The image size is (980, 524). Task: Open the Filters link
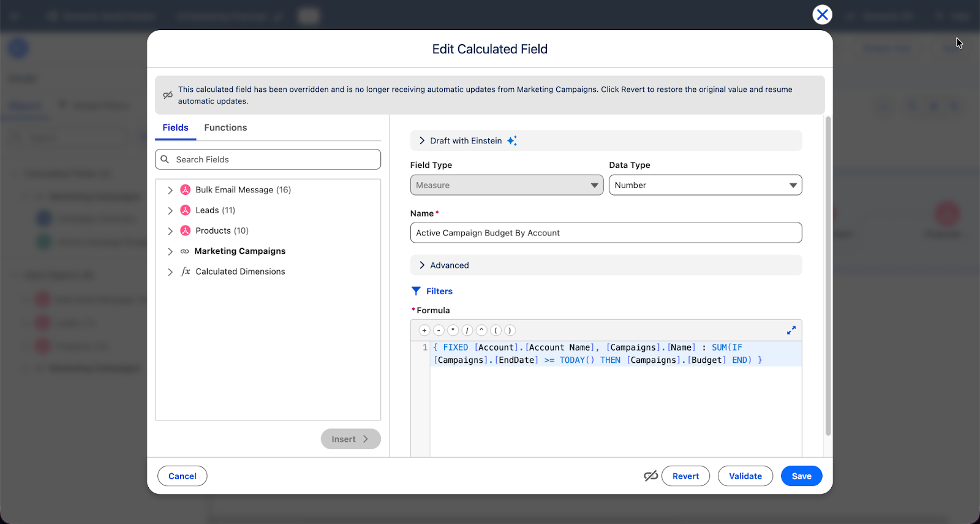coord(439,291)
